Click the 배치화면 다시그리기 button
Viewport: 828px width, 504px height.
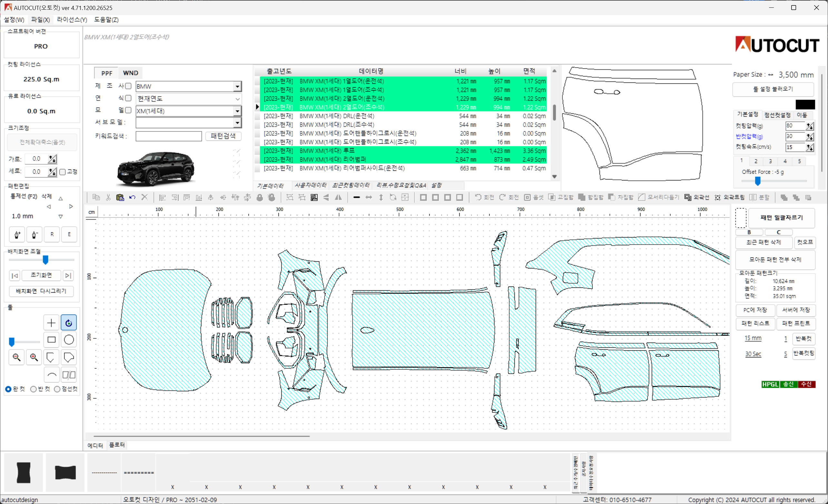pyautogui.click(x=41, y=291)
